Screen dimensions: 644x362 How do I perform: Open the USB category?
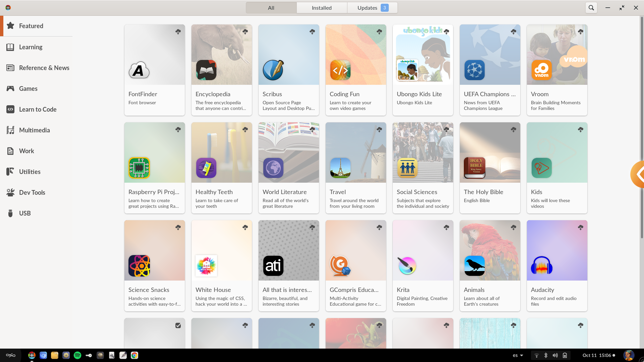click(36, 213)
